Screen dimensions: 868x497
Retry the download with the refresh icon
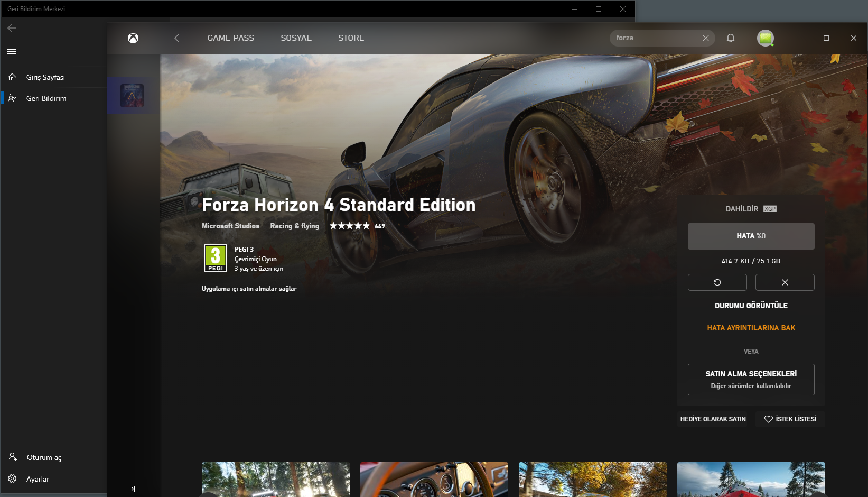[x=717, y=282]
